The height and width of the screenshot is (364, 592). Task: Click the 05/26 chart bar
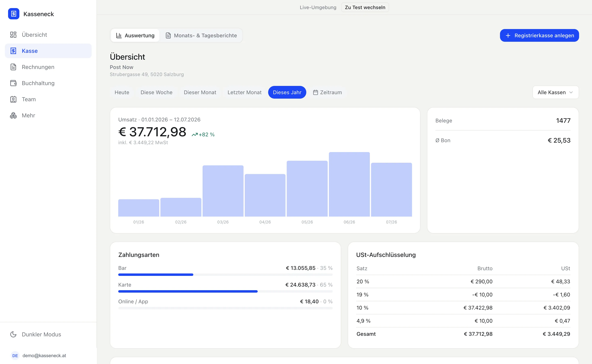[x=307, y=189]
